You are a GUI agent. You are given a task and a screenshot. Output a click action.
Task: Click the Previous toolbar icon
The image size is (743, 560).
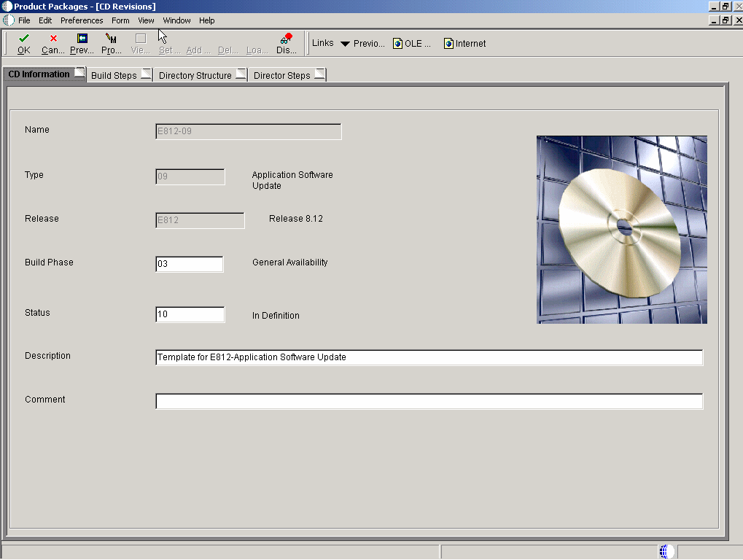point(82,38)
